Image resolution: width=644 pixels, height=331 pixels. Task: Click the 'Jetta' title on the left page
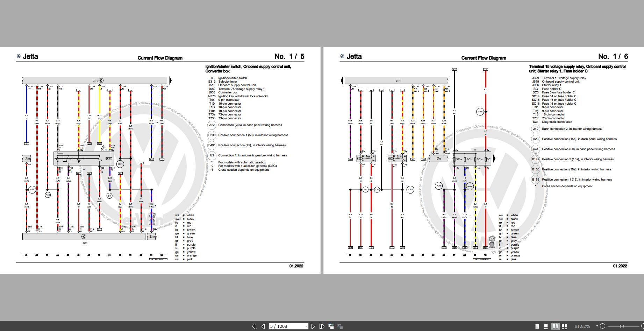click(x=30, y=56)
